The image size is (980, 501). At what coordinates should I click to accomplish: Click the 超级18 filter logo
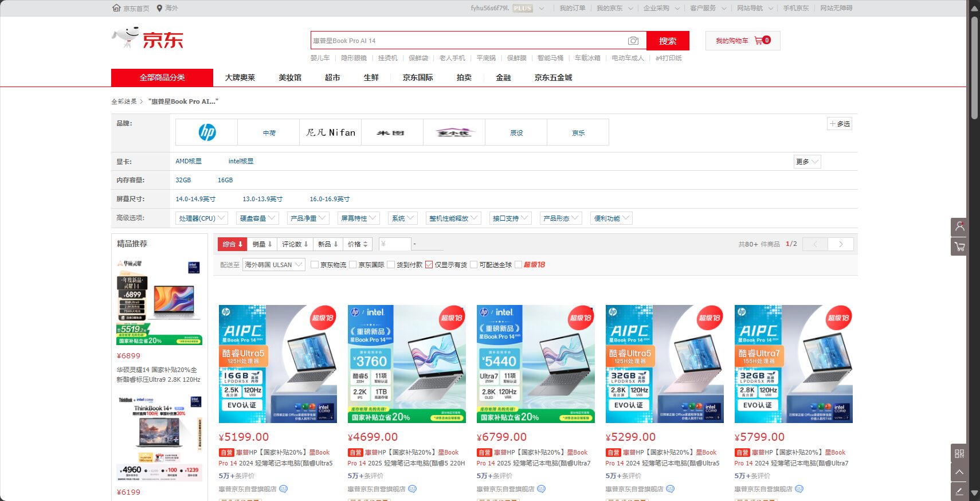coord(534,265)
